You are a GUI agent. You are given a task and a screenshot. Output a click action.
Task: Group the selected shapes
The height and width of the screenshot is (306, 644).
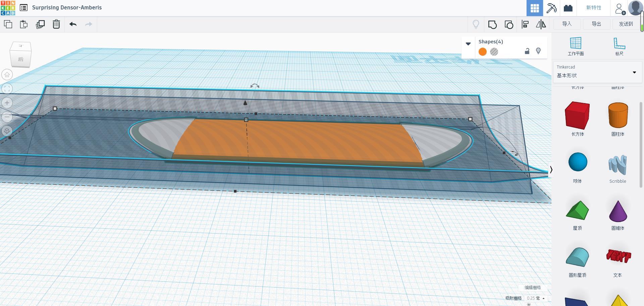tap(492, 25)
